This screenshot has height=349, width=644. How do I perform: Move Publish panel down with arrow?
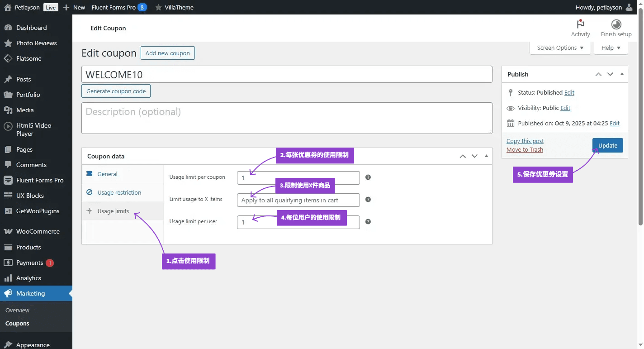[x=610, y=74]
